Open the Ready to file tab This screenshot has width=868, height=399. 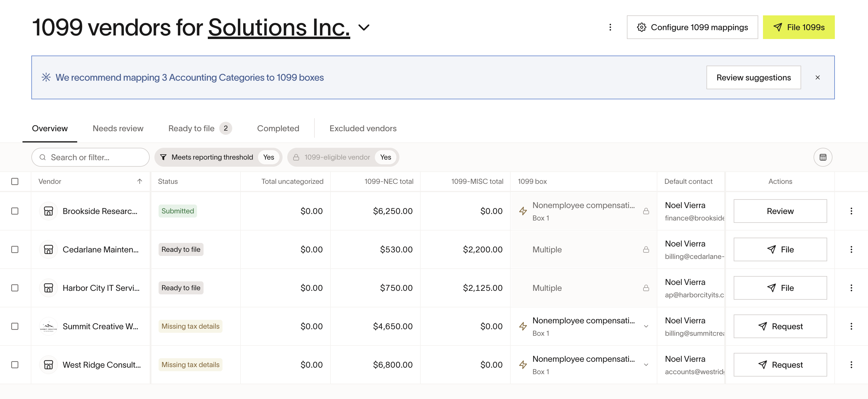coord(191,128)
